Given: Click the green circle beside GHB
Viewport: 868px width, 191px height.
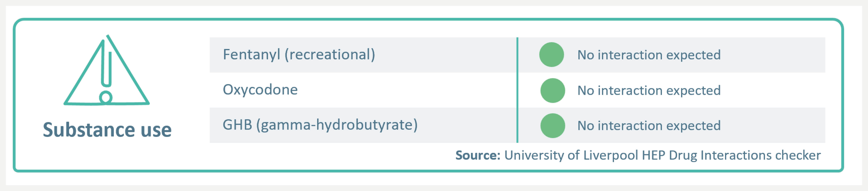Looking at the screenshot, I should pyautogui.click(x=553, y=126).
